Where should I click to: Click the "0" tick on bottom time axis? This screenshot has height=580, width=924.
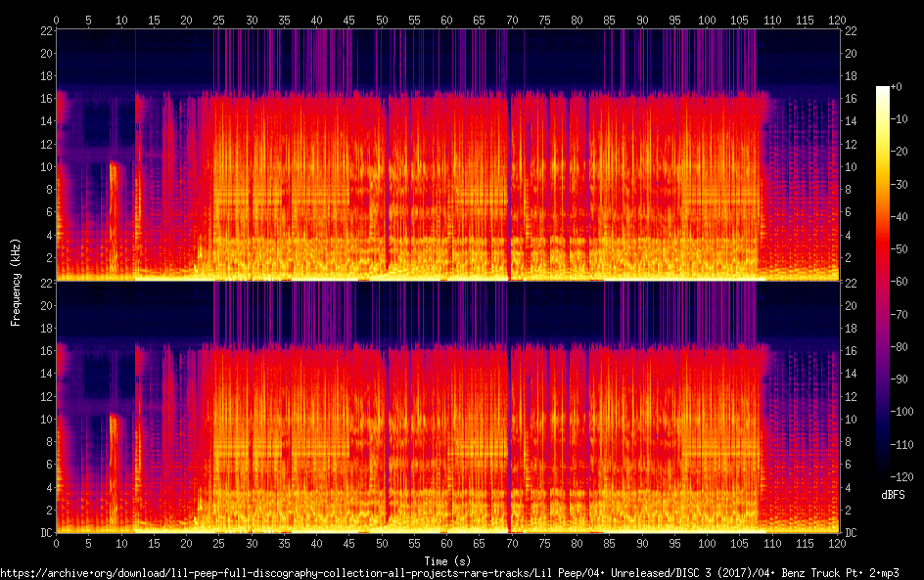[56, 544]
